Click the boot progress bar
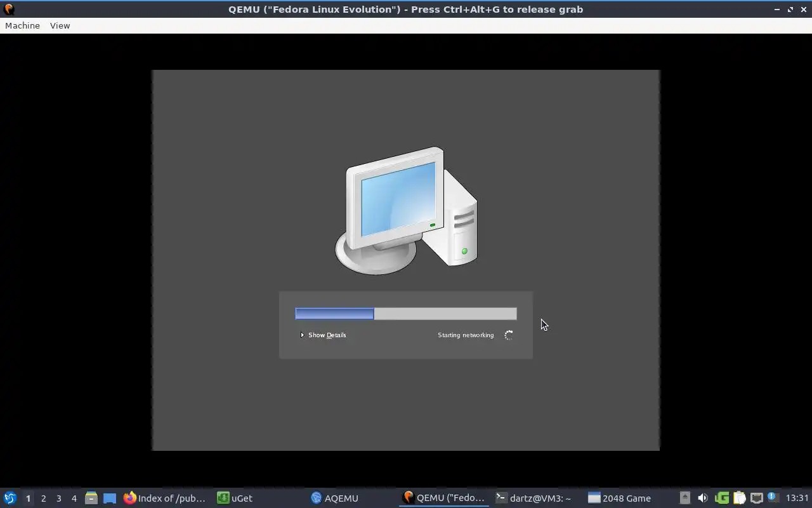The width and height of the screenshot is (812, 508). [x=406, y=314]
